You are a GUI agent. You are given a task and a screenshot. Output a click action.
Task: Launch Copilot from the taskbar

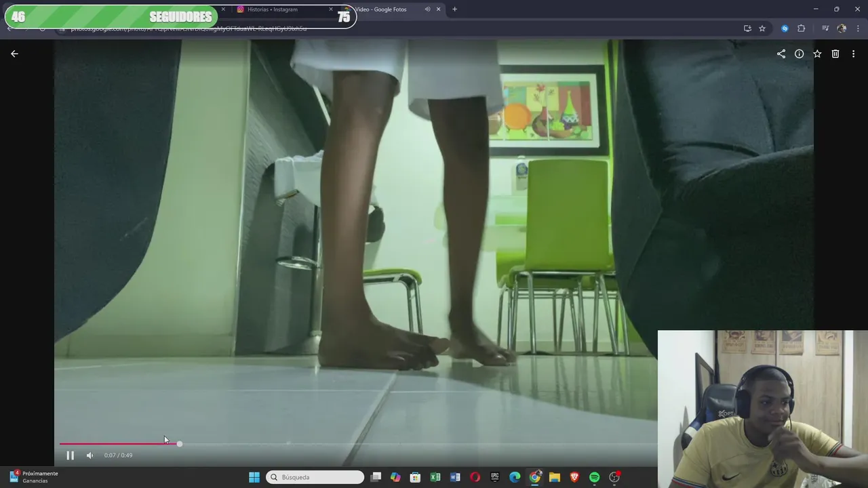[395, 477]
